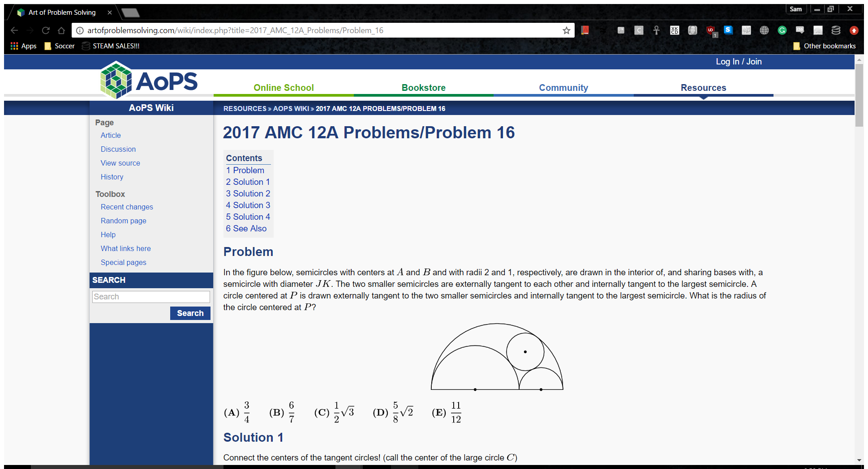The image size is (868, 469).
Task: Click the address bar URL
Action: 235,30
